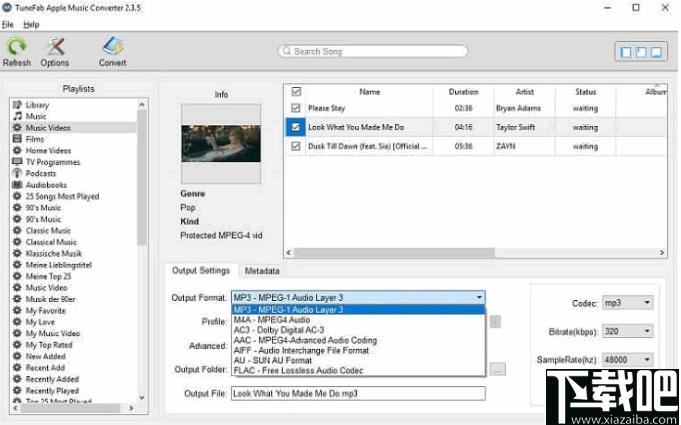Click the Refresh toolbar icon
The width and height of the screenshot is (681, 425).
click(x=17, y=46)
